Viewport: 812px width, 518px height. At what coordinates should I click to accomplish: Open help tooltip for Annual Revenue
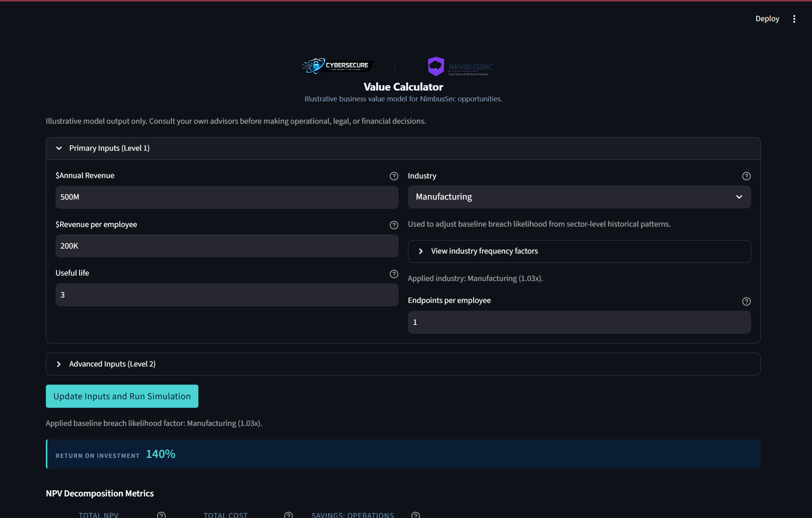[x=394, y=176]
